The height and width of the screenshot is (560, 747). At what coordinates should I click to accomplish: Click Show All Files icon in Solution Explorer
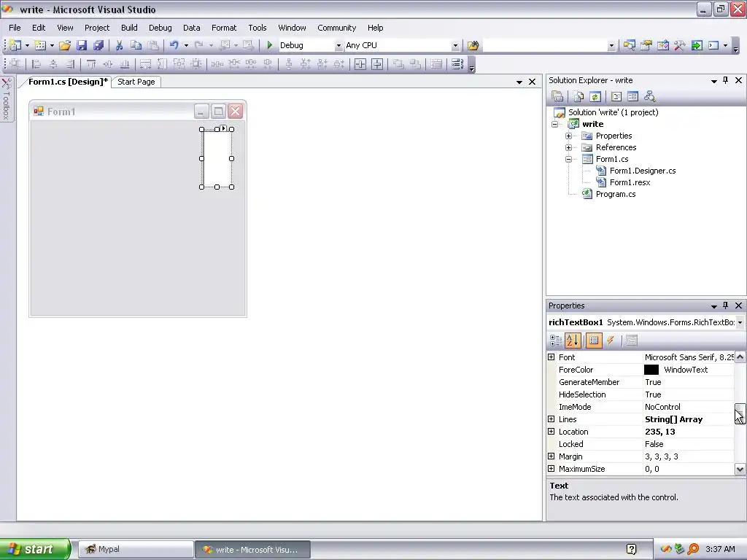click(x=578, y=97)
